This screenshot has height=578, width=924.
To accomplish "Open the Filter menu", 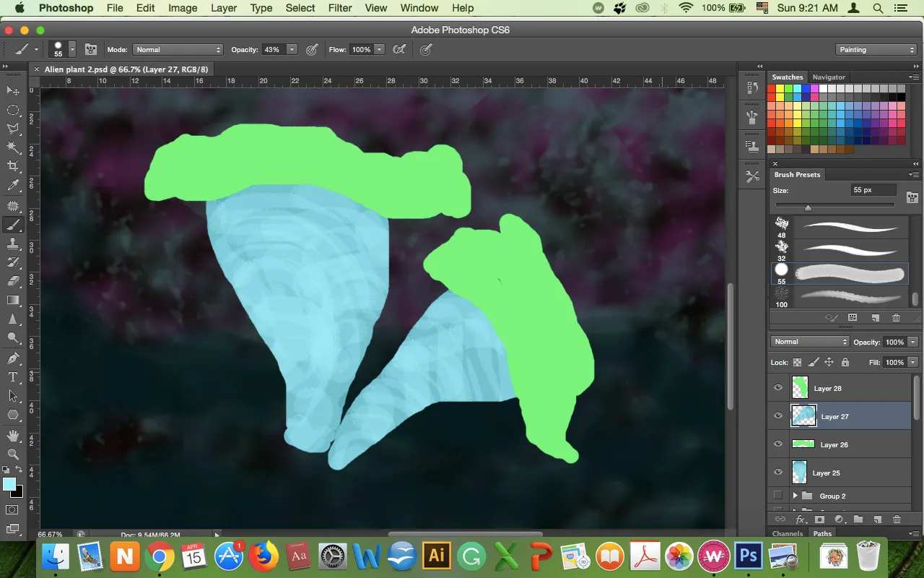I will (340, 8).
